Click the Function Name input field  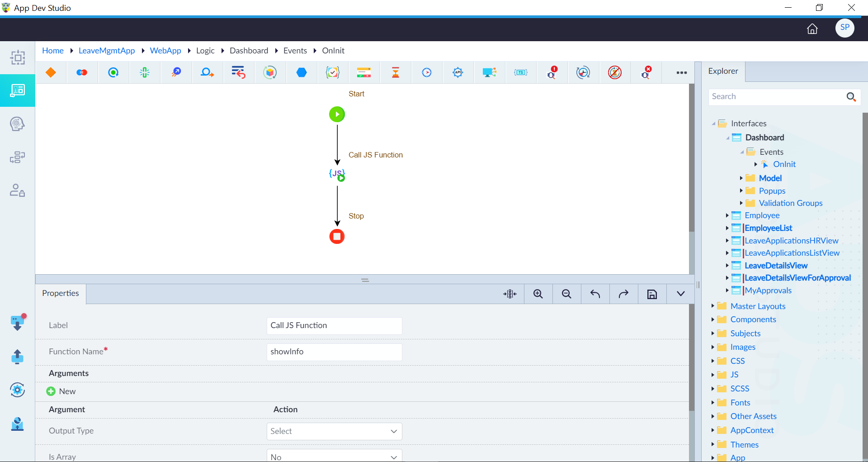[x=334, y=352]
